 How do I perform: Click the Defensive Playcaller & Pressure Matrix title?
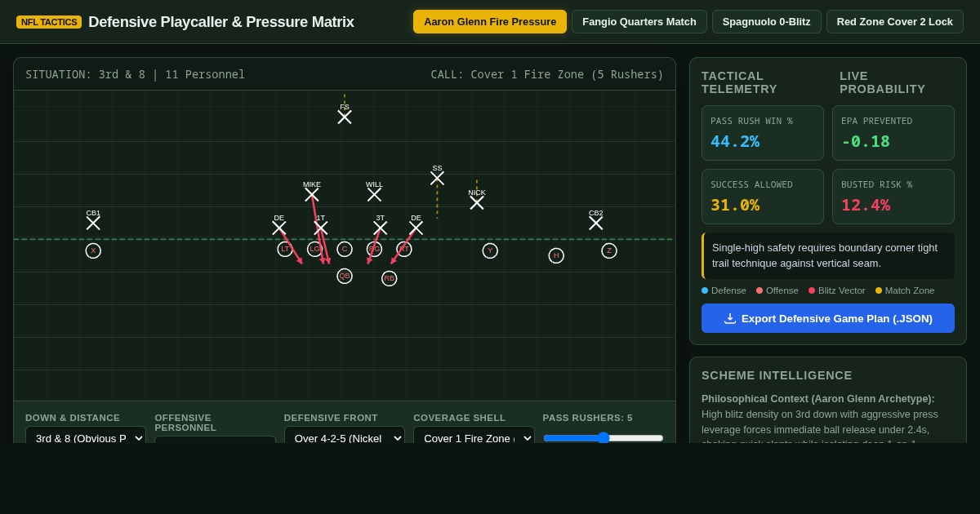click(221, 22)
